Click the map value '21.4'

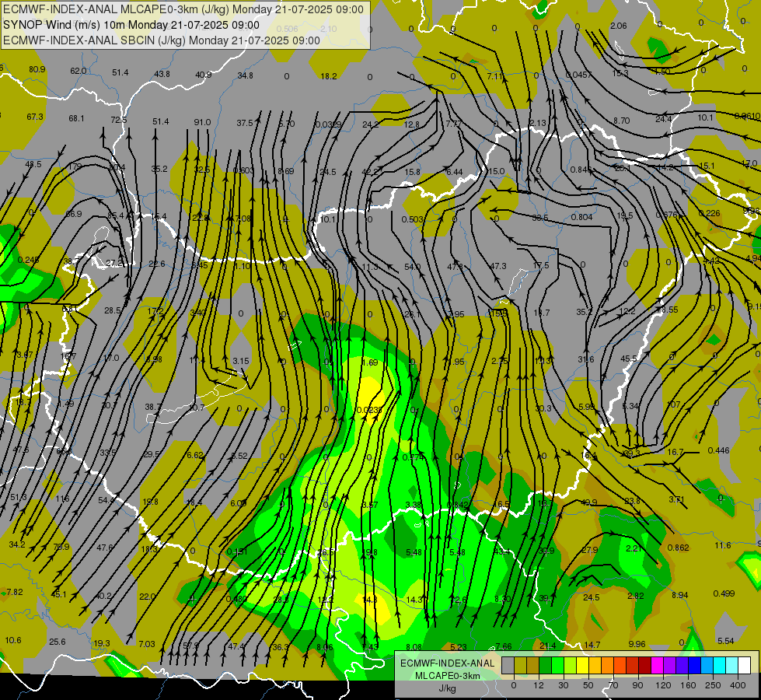548,646
